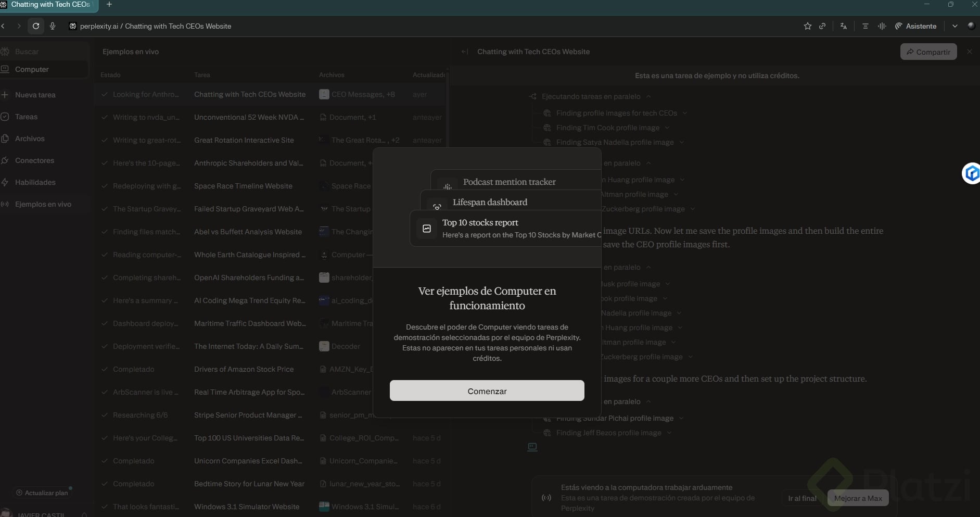This screenshot has width=980, height=517.
Task: Click the document icon beside lunar_new_year_sto...
Action: click(323, 484)
